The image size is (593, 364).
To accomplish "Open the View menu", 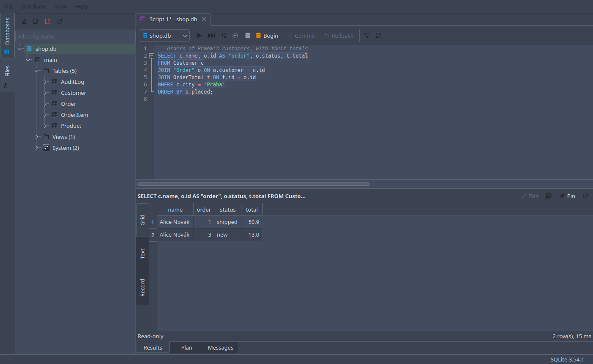I will click(61, 6).
